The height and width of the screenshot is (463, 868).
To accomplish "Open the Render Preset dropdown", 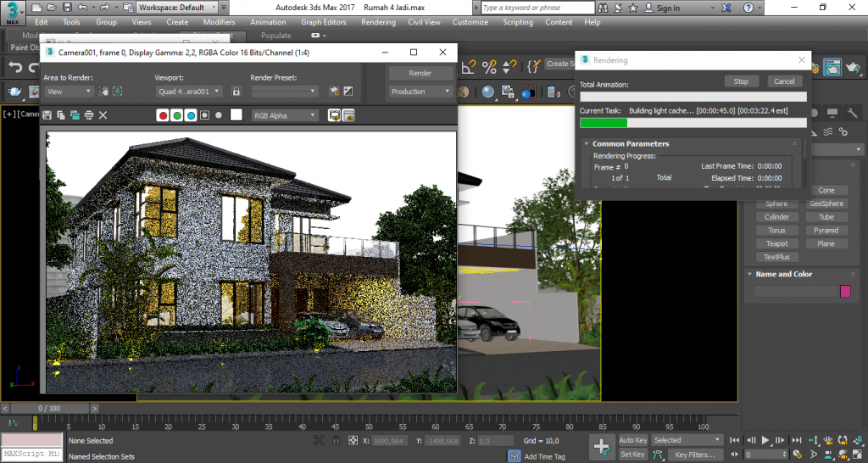I will (285, 92).
